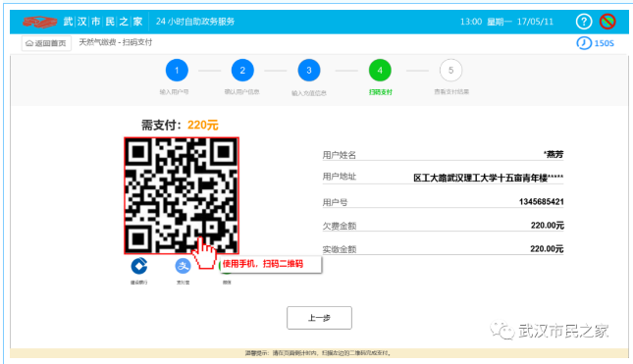Screen dimensions: 633x364
Task: Select green step 4 circle
Action: tap(380, 71)
